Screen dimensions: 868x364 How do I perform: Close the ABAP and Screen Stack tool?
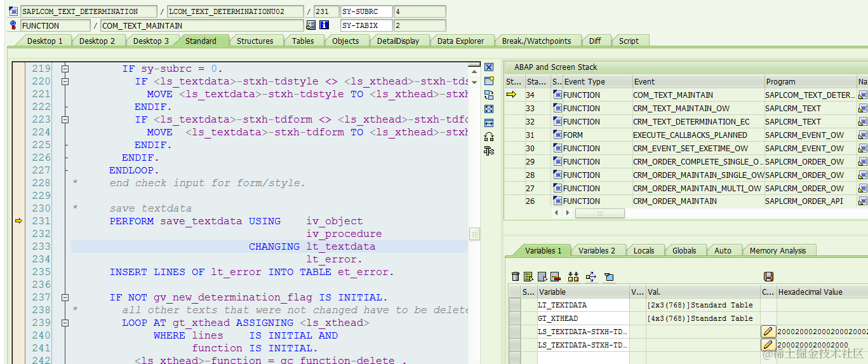pyautogui.click(x=489, y=67)
